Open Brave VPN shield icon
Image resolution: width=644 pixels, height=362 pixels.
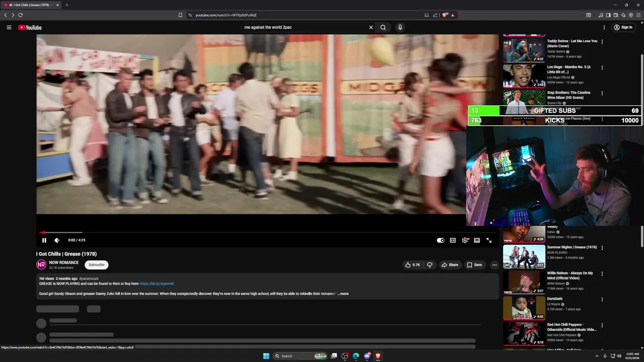pos(631,15)
